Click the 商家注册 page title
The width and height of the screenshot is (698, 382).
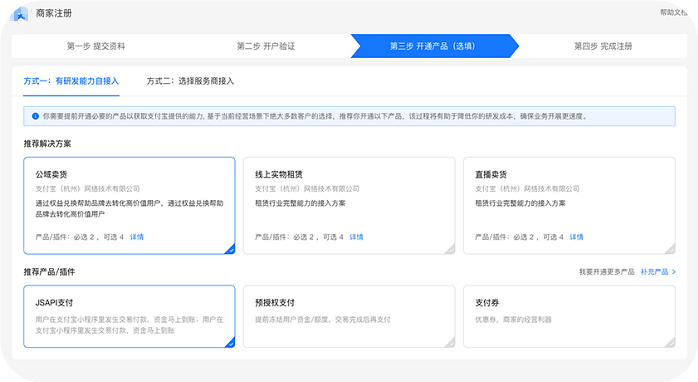tap(54, 13)
